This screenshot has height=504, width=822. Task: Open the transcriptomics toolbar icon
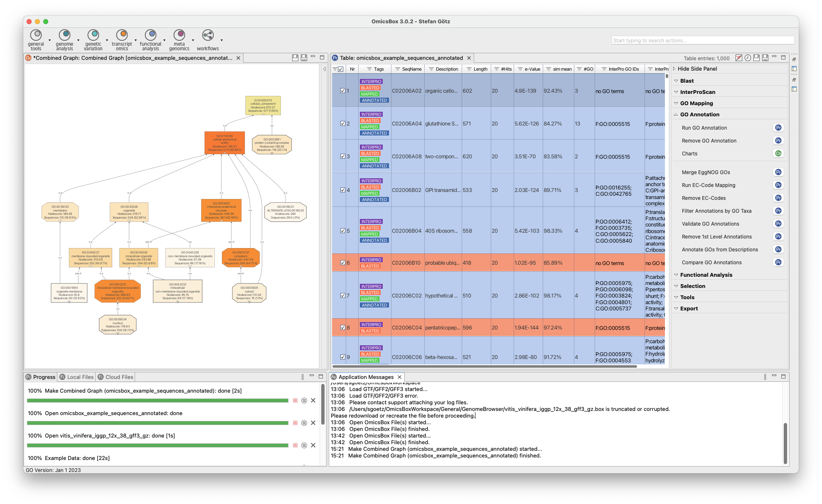[122, 35]
